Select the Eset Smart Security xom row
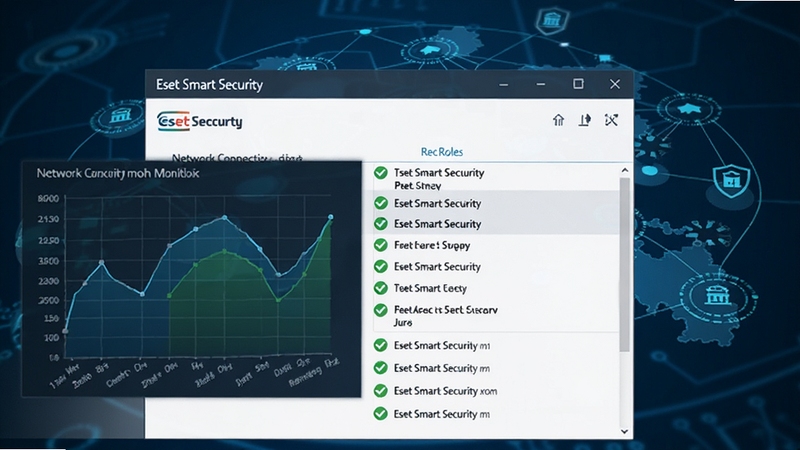Viewport: 800px width, 450px height. coord(495,391)
